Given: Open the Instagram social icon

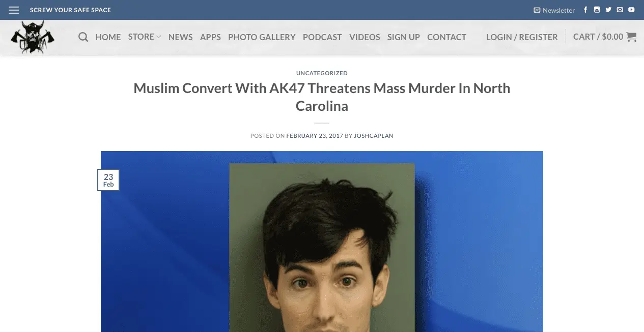Looking at the screenshot, I should 597,10.
